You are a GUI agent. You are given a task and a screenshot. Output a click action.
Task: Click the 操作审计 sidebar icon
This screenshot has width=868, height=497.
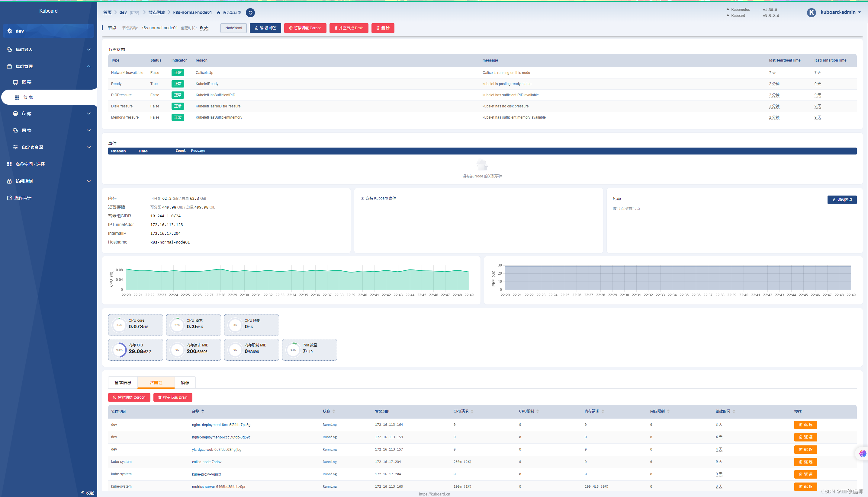click(x=9, y=198)
